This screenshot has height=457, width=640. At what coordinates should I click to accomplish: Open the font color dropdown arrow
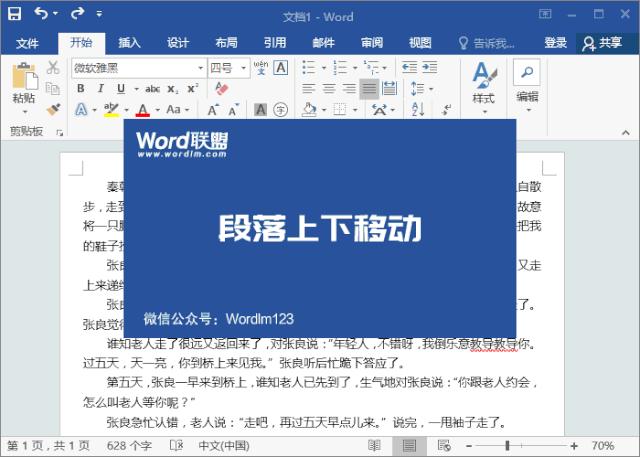pos(158,110)
